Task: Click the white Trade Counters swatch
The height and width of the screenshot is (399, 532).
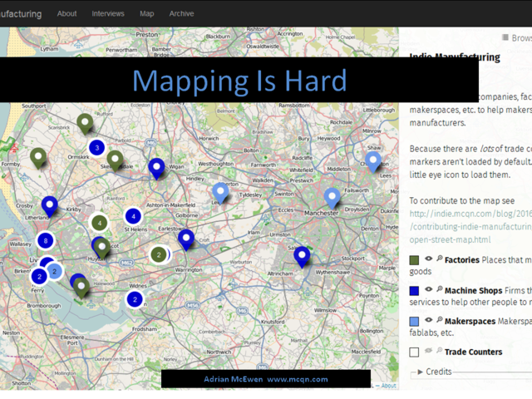Action: tap(414, 352)
